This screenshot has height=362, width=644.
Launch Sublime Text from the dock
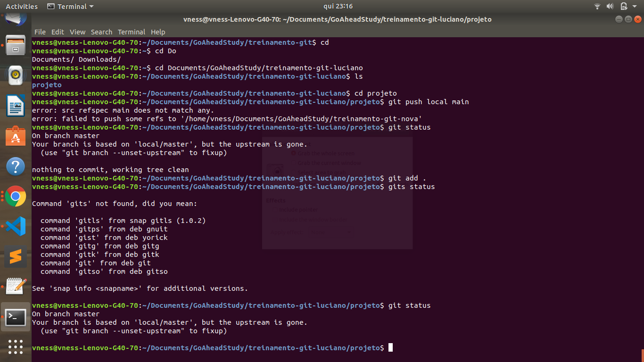pyautogui.click(x=16, y=256)
